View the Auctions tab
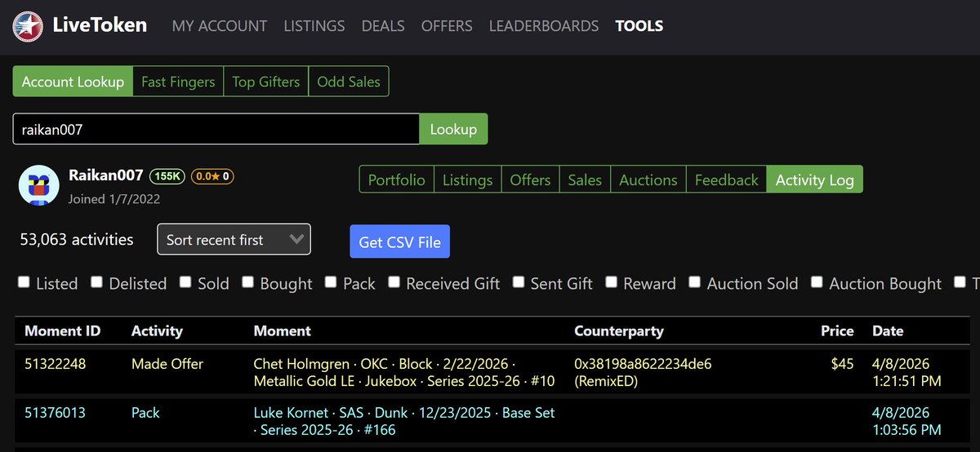Viewport: 980px width, 452px height. click(x=648, y=179)
